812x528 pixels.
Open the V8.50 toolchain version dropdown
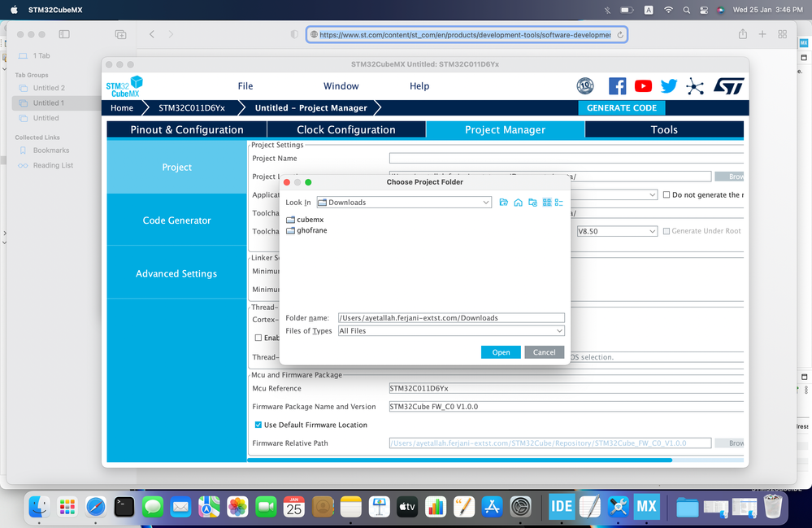point(617,231)
